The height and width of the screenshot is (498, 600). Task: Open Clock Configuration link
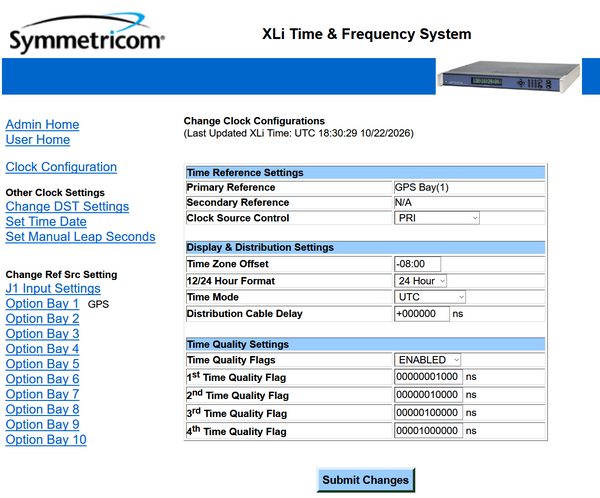tap(61, 167)
